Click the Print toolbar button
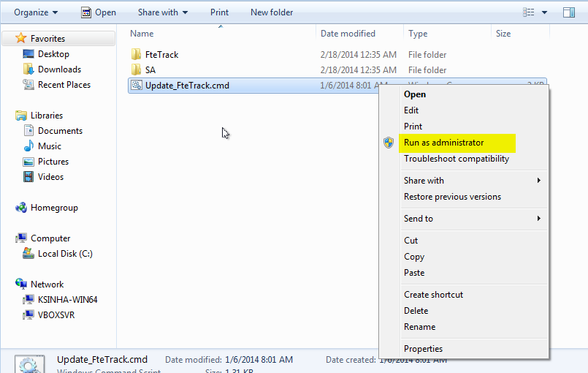The height and width of the screenshot is (373, 588). coord(219,12)
